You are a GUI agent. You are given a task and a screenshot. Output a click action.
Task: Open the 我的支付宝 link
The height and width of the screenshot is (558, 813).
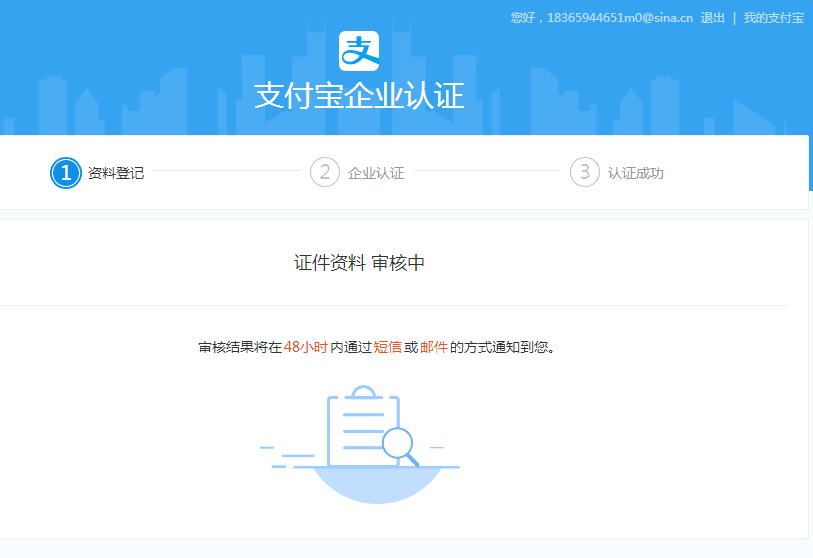(x=774, y=18)
